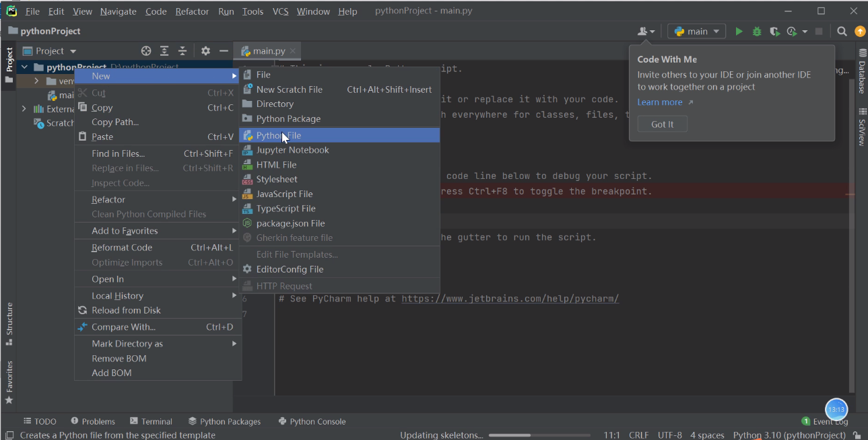Click the Debug bug icon
Viewport: 868px width, 440px height.
coord(757,32)
